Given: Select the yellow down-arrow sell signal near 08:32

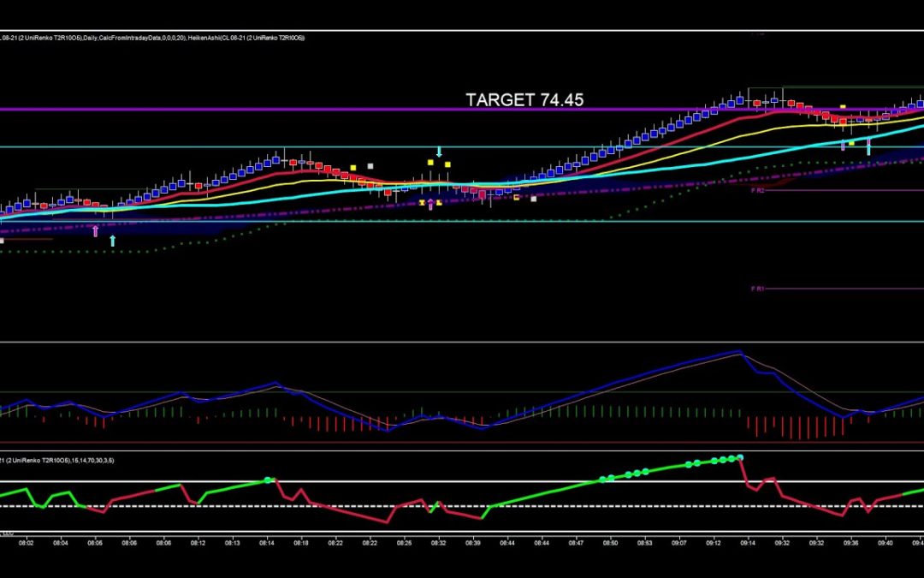Looking at the screenshot, I should click(x=439, y=152).
